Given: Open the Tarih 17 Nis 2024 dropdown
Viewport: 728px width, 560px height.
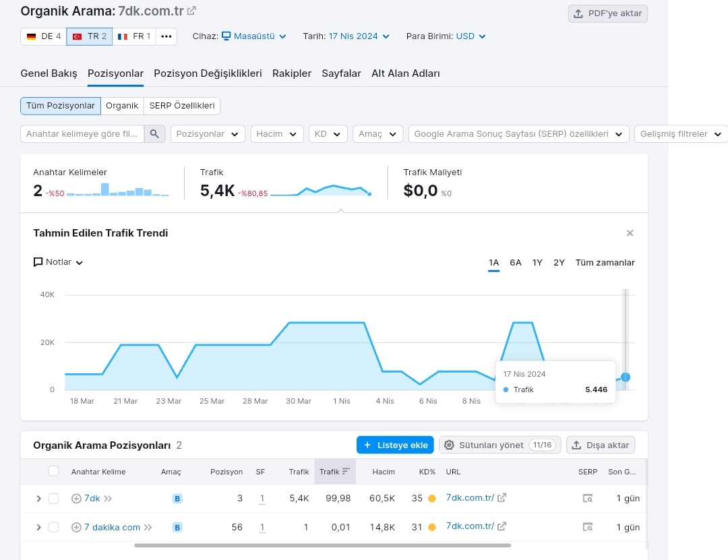Looking at the screenshot, I should (359, 36).
